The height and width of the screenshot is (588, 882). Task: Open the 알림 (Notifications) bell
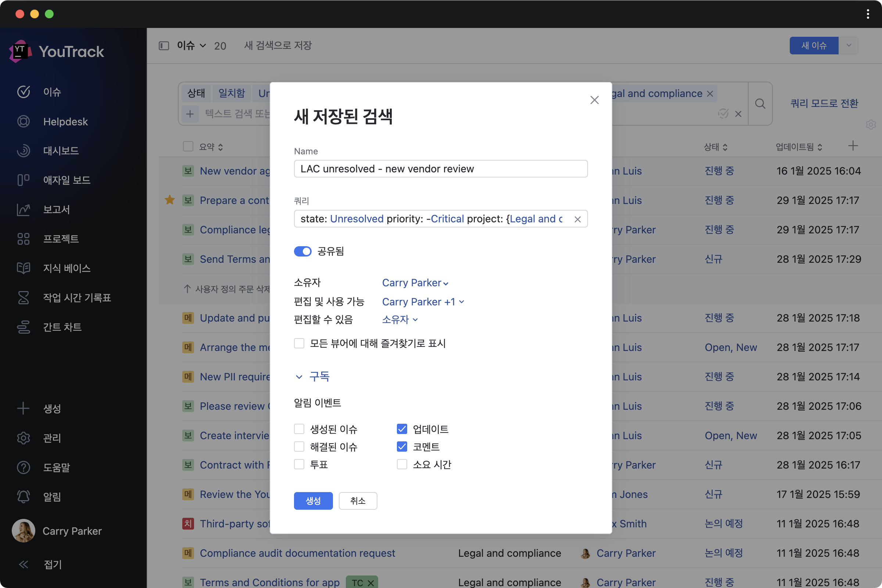52,496
